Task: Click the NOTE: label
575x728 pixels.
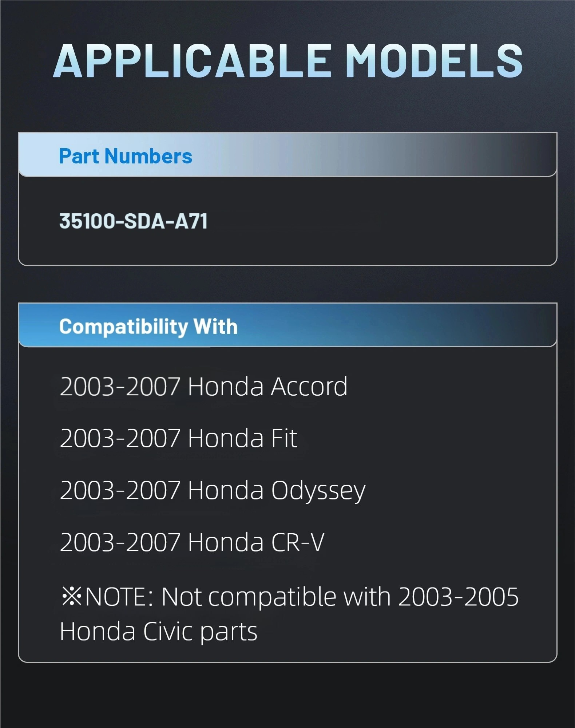Action: (119, 597)
